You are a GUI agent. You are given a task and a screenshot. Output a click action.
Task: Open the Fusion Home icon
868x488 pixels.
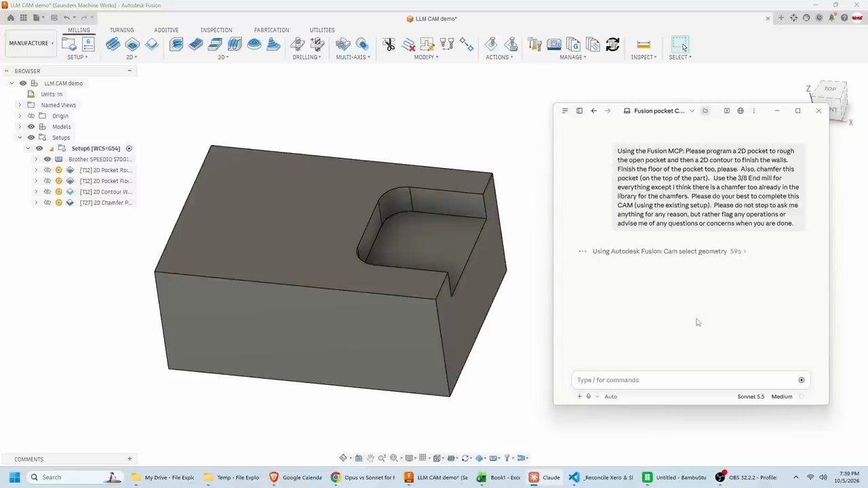[11, 18]
